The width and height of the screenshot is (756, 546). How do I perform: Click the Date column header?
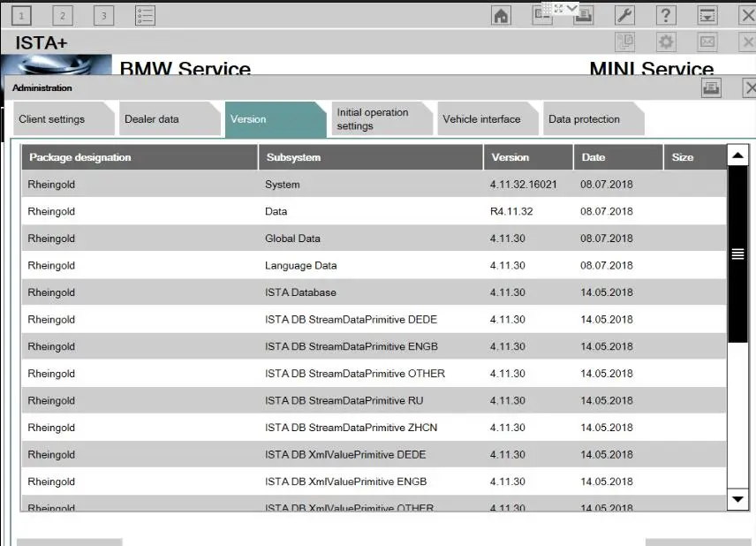(x=618, y=157)
